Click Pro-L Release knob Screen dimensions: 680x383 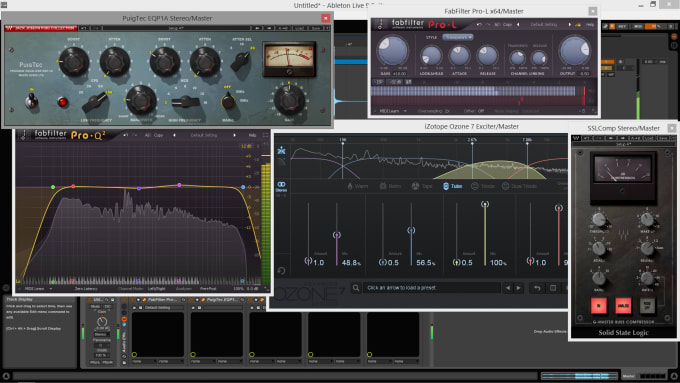pyautogui.click(x=487, y=56)
